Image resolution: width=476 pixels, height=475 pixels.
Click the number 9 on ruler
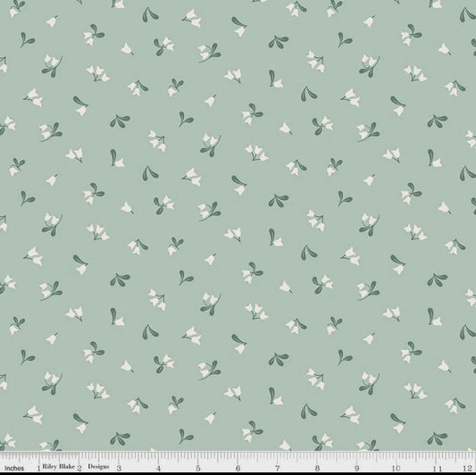(x=356, y=468)
